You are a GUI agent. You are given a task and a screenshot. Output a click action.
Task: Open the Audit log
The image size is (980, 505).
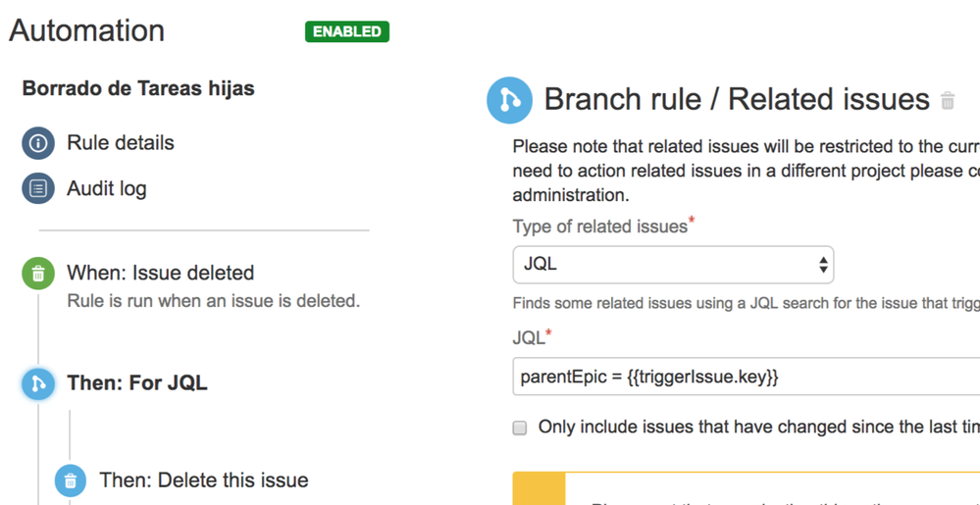click(x=107, y=188)
